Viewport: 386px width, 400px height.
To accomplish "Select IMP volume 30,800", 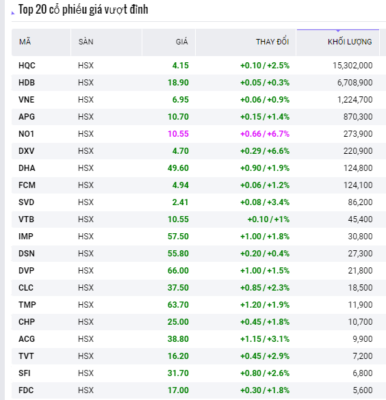I will pyautogui.click(x=360, y=236).
